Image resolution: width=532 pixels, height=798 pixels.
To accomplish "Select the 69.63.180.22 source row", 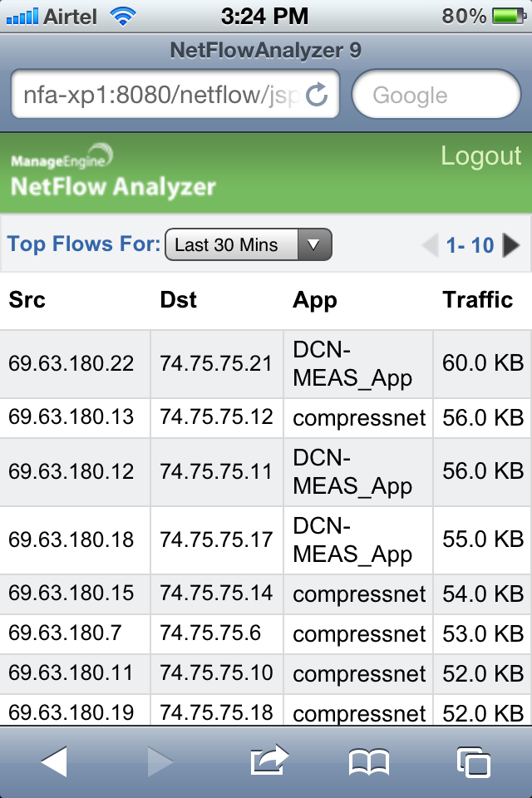I will point(266,364).
